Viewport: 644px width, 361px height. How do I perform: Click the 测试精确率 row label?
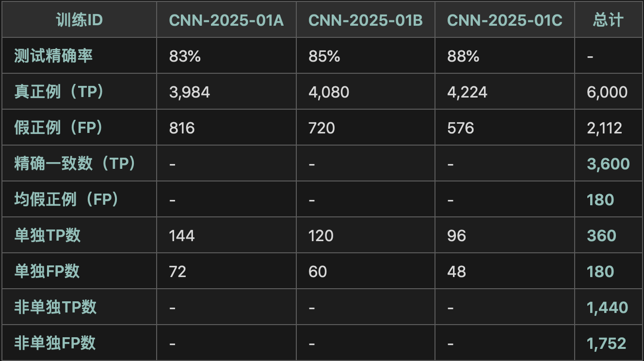click(x=53, y=56)
